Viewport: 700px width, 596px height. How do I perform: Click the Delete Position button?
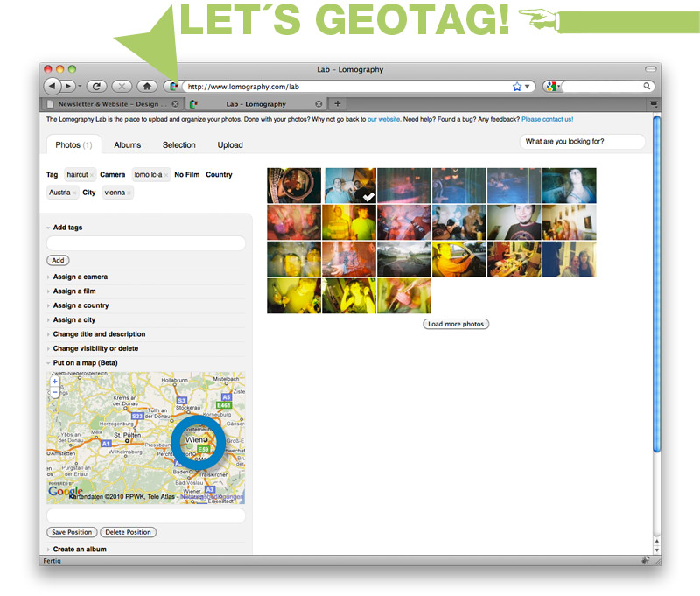128,532
